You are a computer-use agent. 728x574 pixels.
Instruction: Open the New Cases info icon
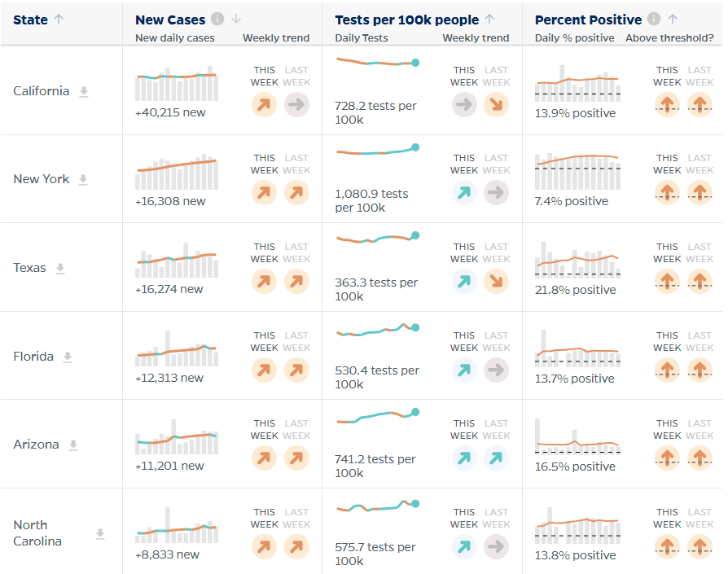(x=217, y=19)
